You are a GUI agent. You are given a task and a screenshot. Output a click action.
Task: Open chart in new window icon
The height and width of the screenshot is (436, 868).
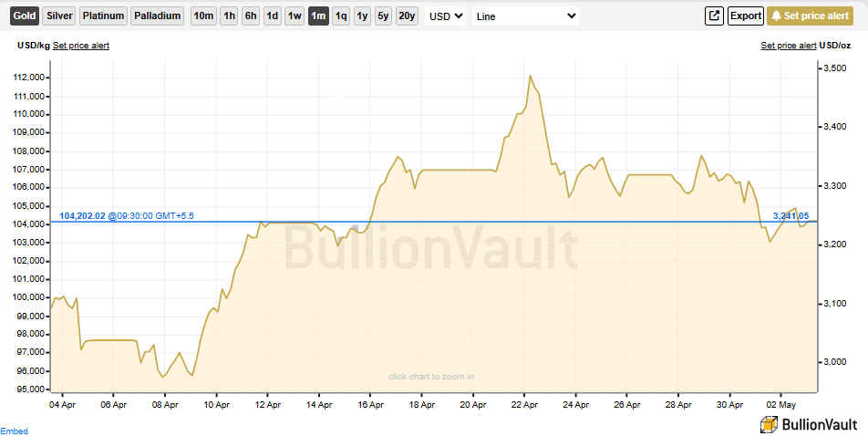[714, 16]
